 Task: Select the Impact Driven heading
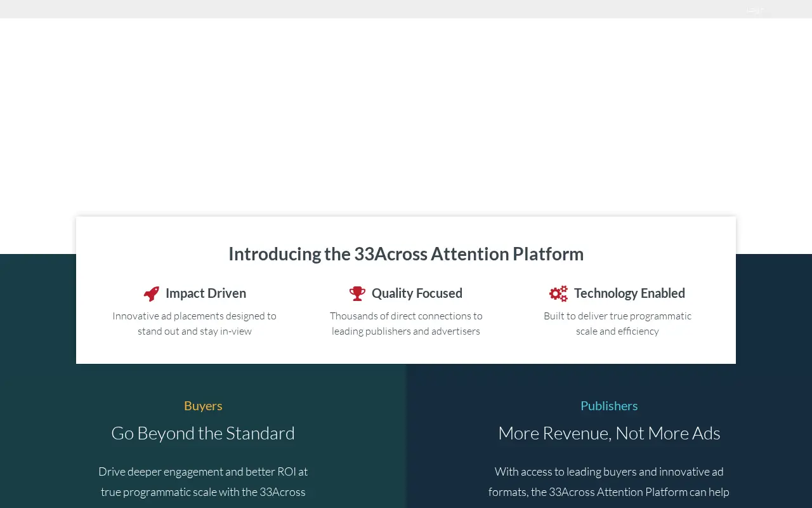tap(206, 293)
